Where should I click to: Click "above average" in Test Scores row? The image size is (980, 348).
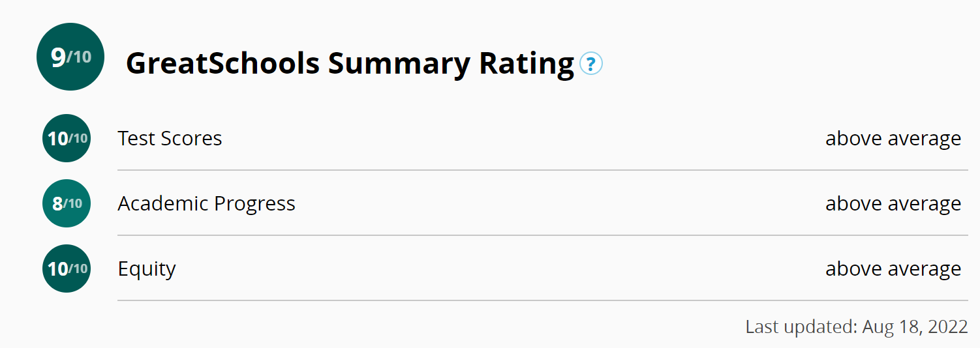click(x=893, y=138)
